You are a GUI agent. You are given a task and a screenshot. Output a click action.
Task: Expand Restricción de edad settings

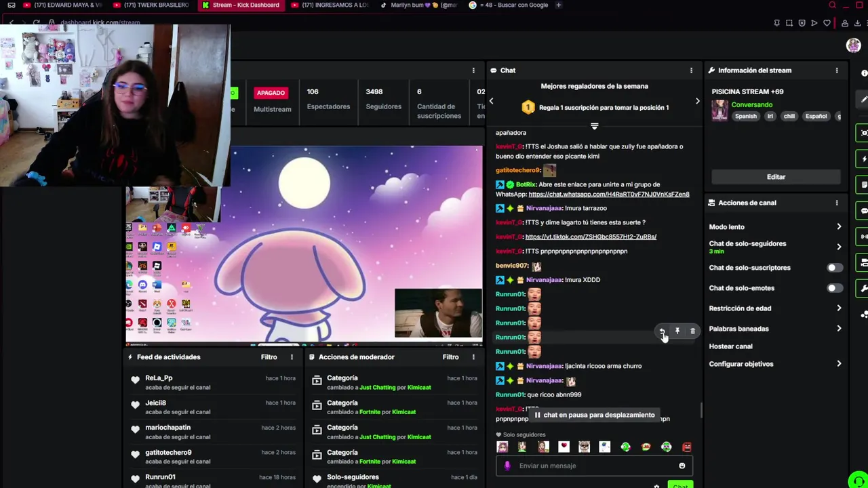[839, 308]
